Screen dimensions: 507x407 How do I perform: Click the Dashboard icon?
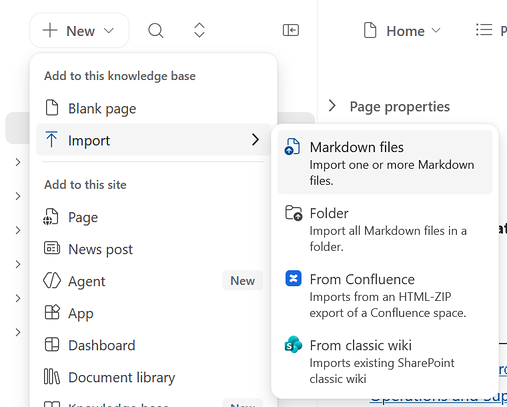[52, 344]
